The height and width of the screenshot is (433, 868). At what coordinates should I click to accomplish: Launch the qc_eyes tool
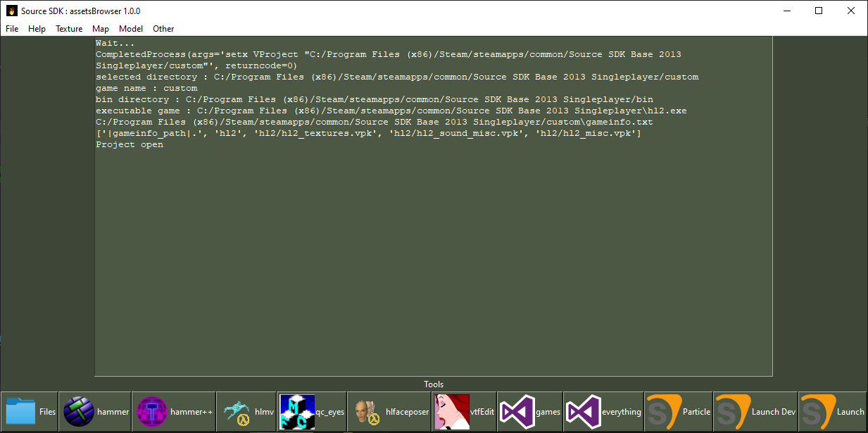[312, 412]
